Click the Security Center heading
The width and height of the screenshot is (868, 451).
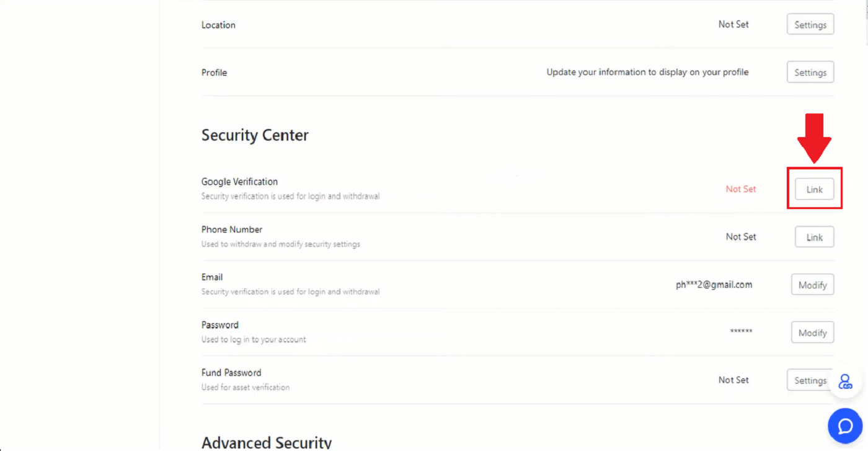click(x=255, y=135)
